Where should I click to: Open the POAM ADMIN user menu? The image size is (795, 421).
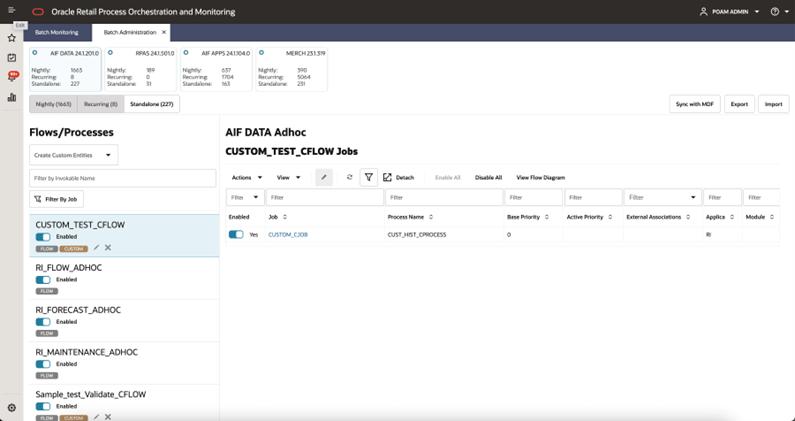[x=730, y=12]
